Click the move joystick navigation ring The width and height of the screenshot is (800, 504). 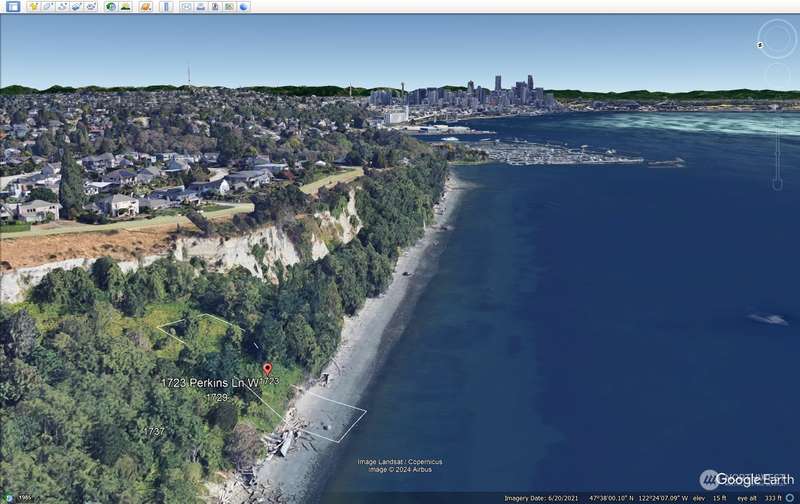point(777,76)
